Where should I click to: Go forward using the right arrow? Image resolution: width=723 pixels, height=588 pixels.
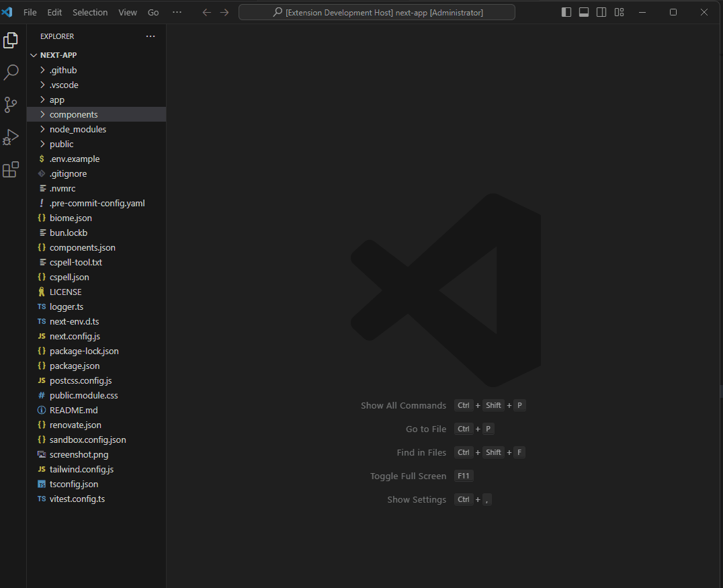[224, 13]
